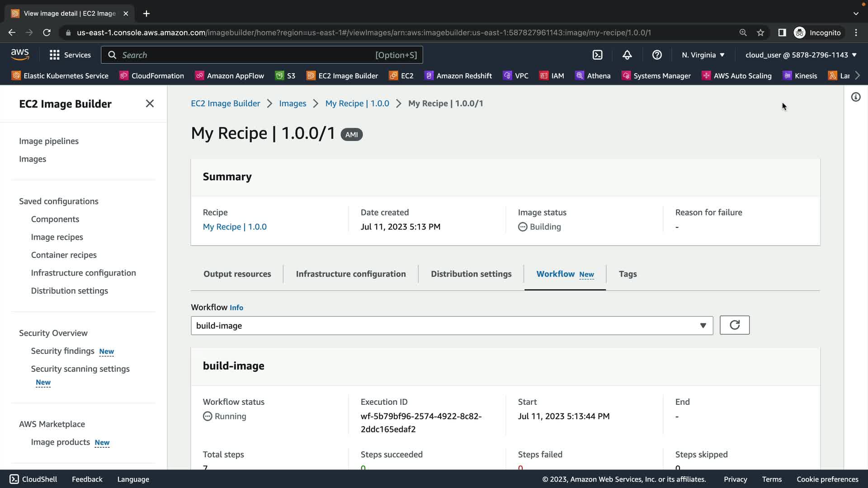Image resolution: width=868 pixels, height=488 pixels.
Task: Go to Image pipelines in sidebar
Action: 49,141
